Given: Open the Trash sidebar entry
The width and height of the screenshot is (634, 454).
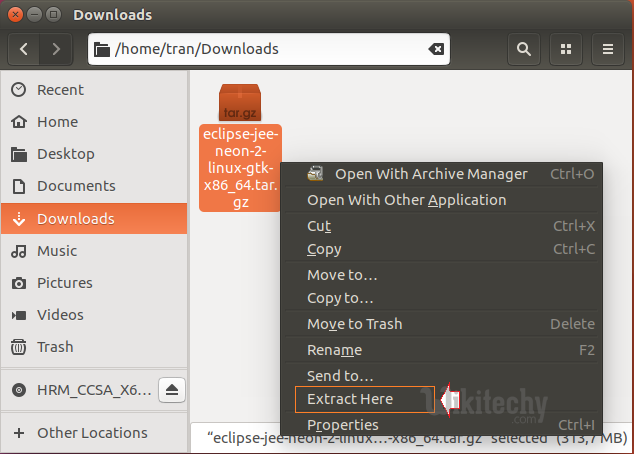Looking at the screenshot, I should pyautogui.click(x=55, y=347).
